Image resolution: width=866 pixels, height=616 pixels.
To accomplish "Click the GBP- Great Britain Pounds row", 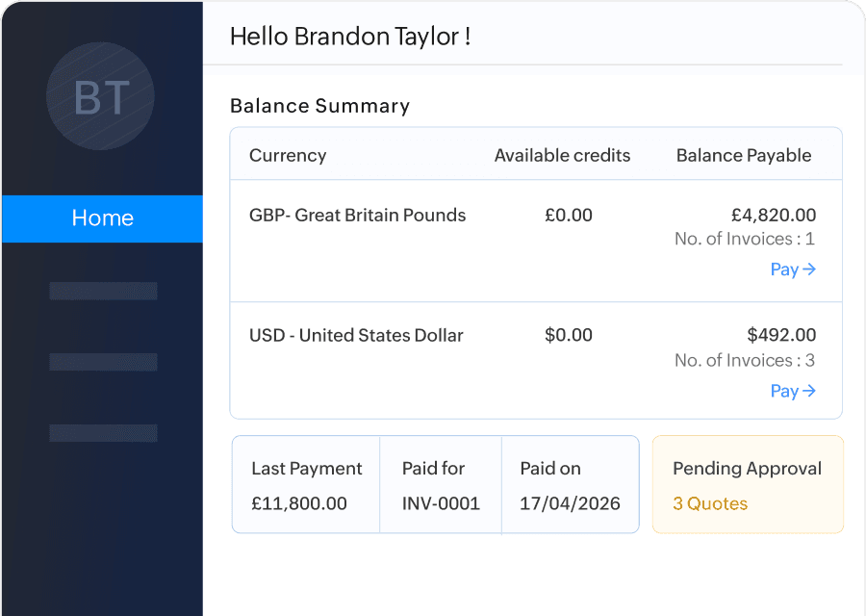I will pyautogui.click(x=536, y=241).
